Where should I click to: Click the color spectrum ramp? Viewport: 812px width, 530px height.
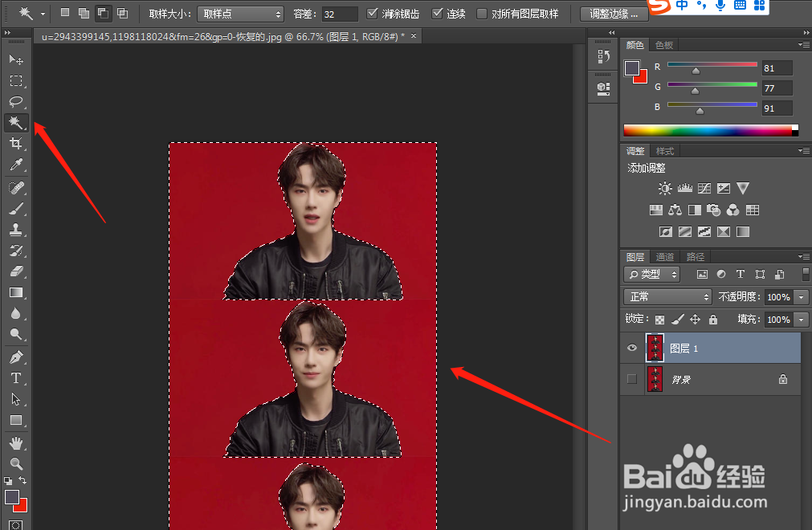point(711,130)
